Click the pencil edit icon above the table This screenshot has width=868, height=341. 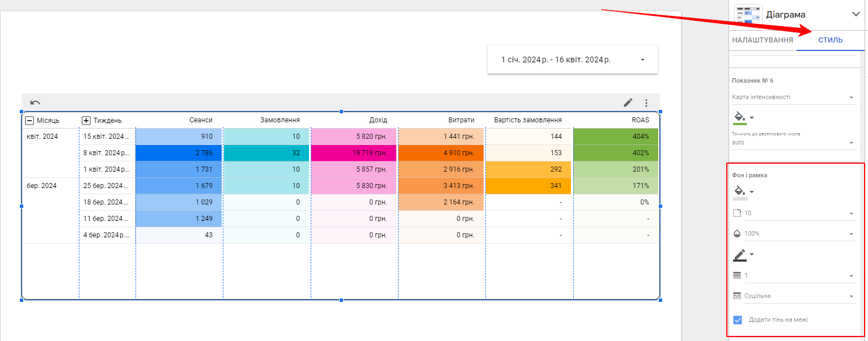628,103
